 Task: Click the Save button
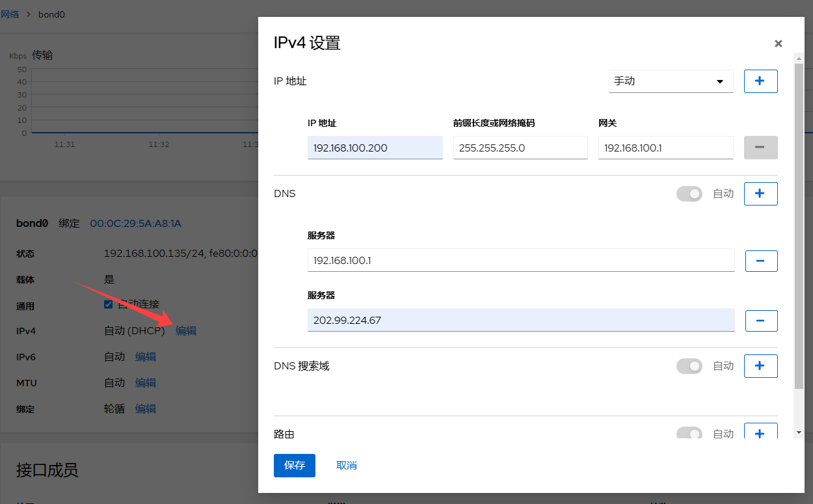click(294, 466)
